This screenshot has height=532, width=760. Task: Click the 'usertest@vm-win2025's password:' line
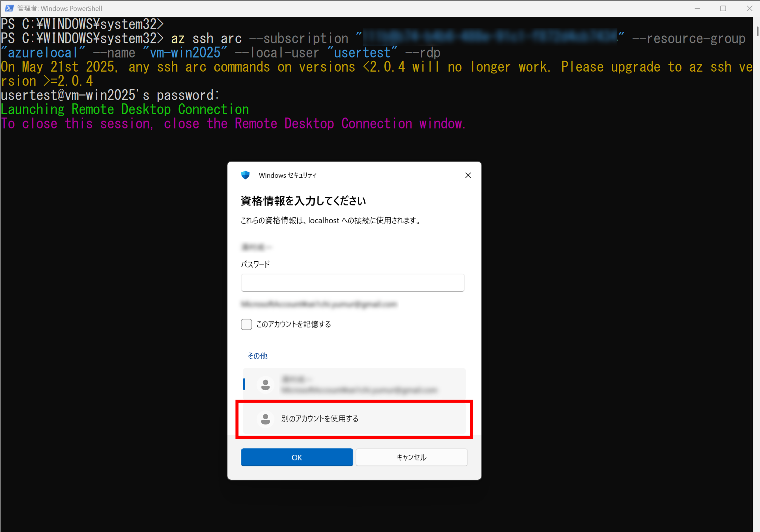click(110, 95)
